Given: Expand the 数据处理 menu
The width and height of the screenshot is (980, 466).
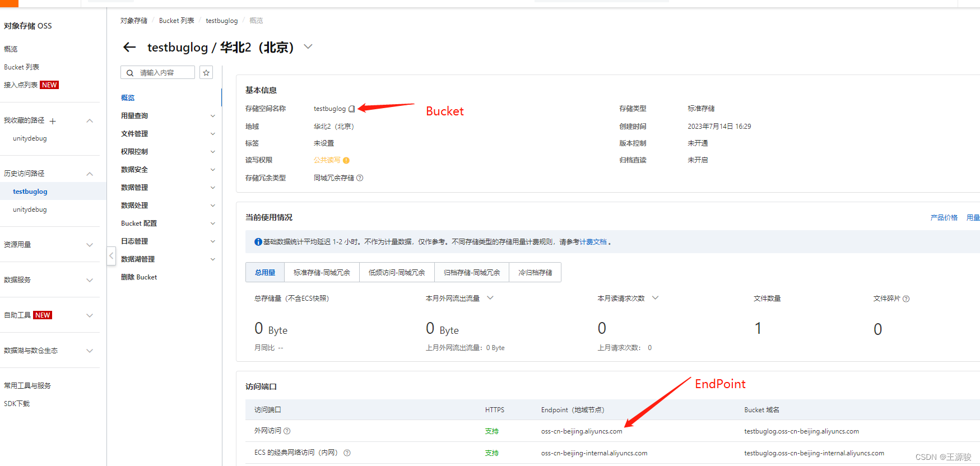Looking at the screenshot, I should (x=212, y=206).
